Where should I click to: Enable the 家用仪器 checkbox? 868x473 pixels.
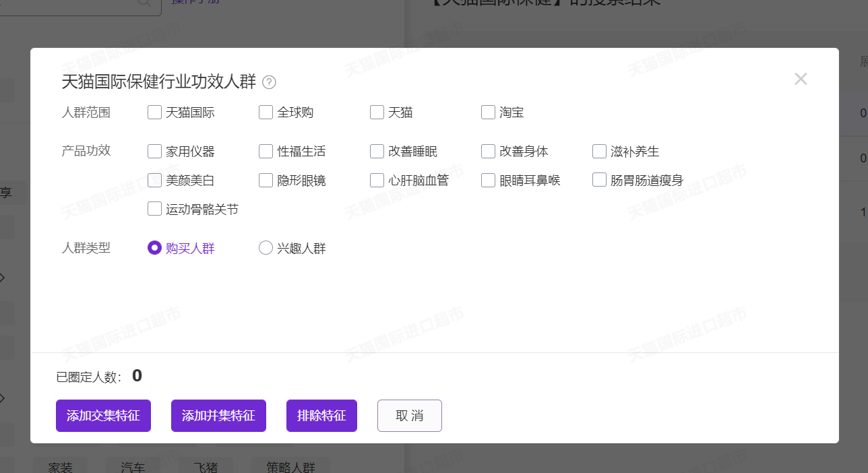(x=154, y=152)
